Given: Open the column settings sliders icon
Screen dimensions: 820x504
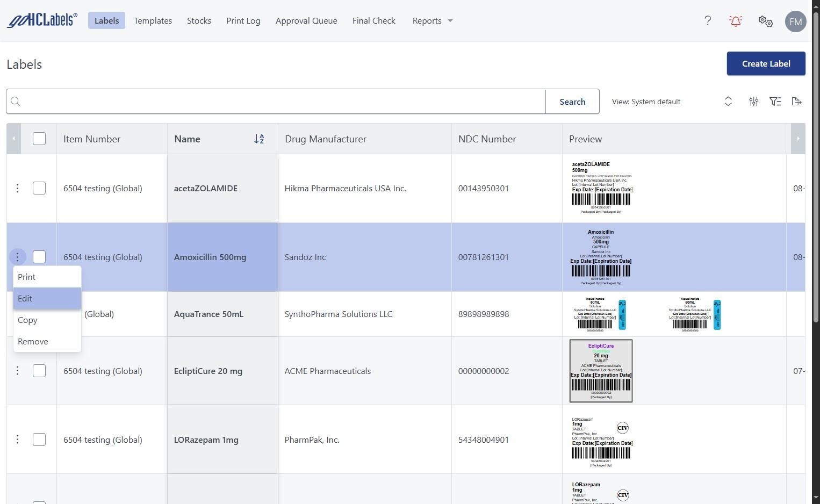Looking at the screenshot, I should coord(753,102).
